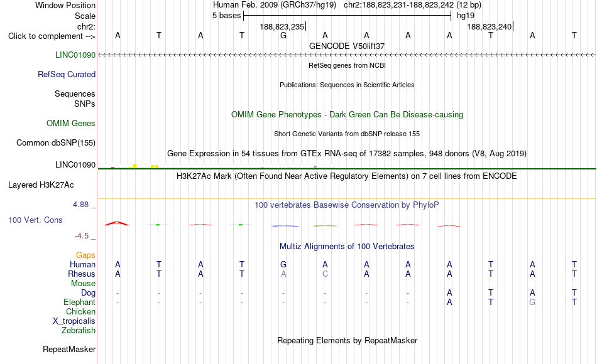Viewport: 597px width, 364px height.
Task: Click the Sequences track label
Action: (x=75, y=94)
